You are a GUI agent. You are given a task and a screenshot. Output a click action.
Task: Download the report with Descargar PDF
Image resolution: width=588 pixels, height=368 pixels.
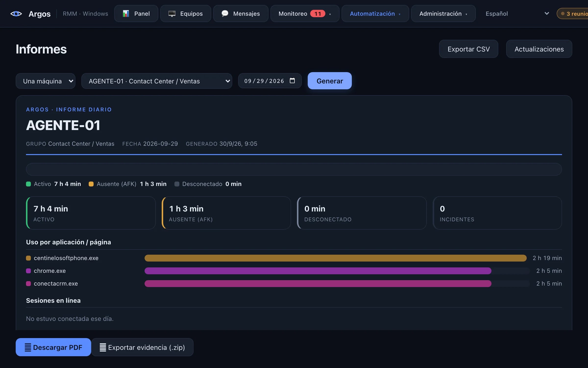tap(53, 347)
